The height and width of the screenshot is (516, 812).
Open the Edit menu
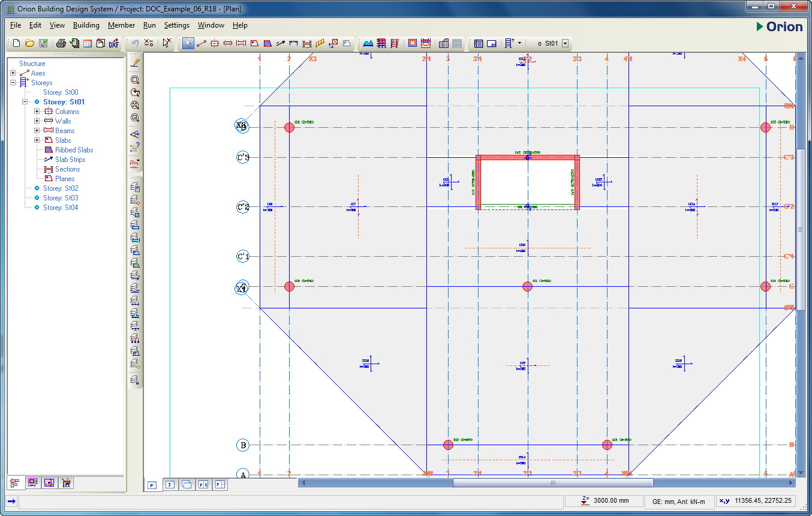[x=35, y=25]
